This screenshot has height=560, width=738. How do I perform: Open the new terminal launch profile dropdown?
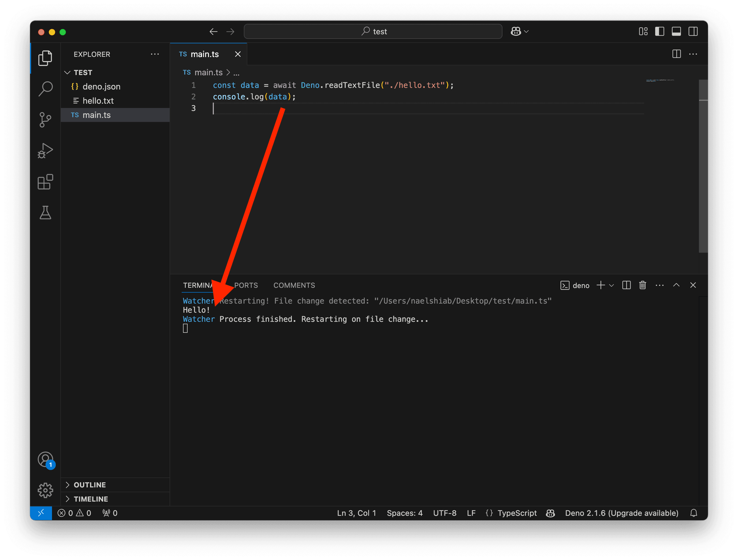coord(612,286)
